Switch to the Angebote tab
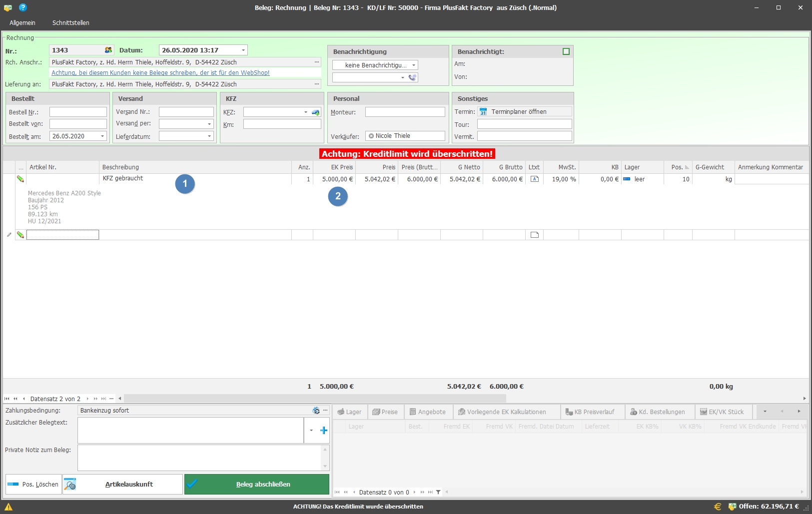This screenshot has width=812, height=514. [428, 412]
